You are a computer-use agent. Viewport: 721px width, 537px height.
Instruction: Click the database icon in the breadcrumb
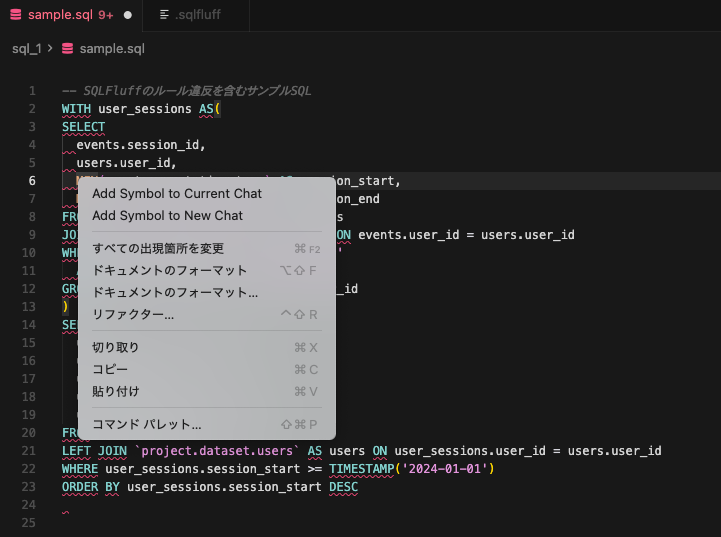tap(67, 48)
